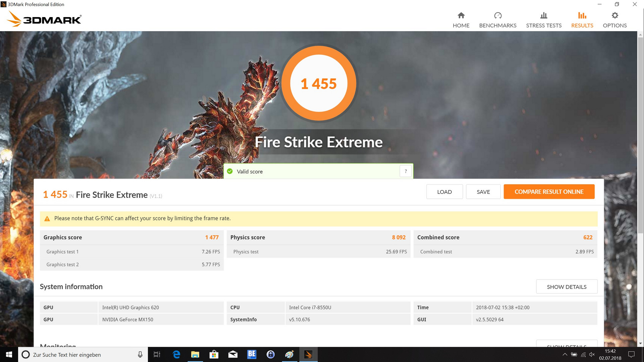Screen dimensions: 644x362
Task: Switch to the Results tab
Action: pos(582,20)
